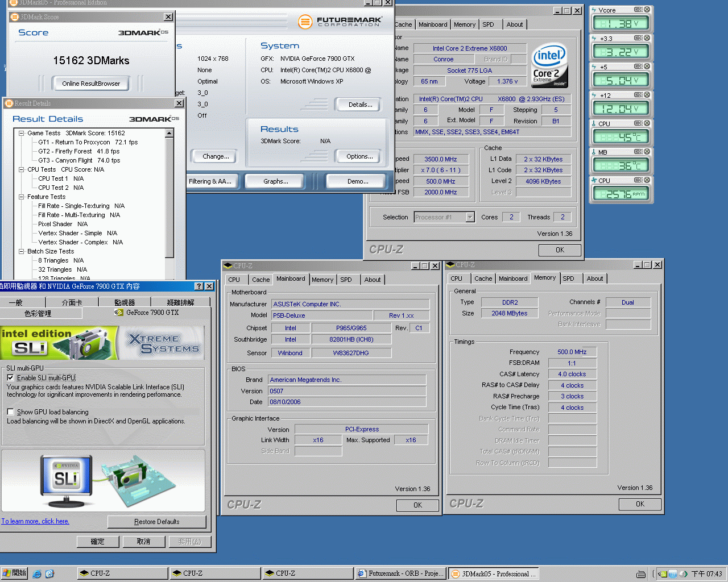The height and width of the screenshot is (582, 728).
Task: Close the +3.3 voltage gadget with its X icon
Action: pos(647,38)
